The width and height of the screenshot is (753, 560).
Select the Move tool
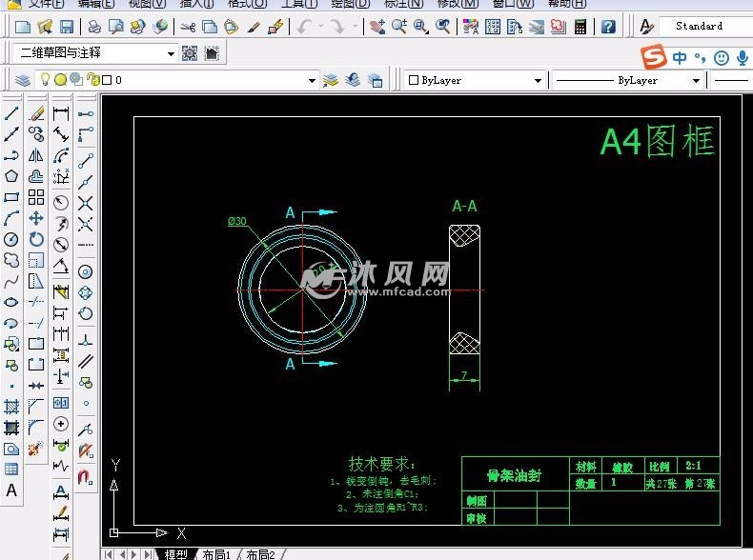click(x=36, y=218)
